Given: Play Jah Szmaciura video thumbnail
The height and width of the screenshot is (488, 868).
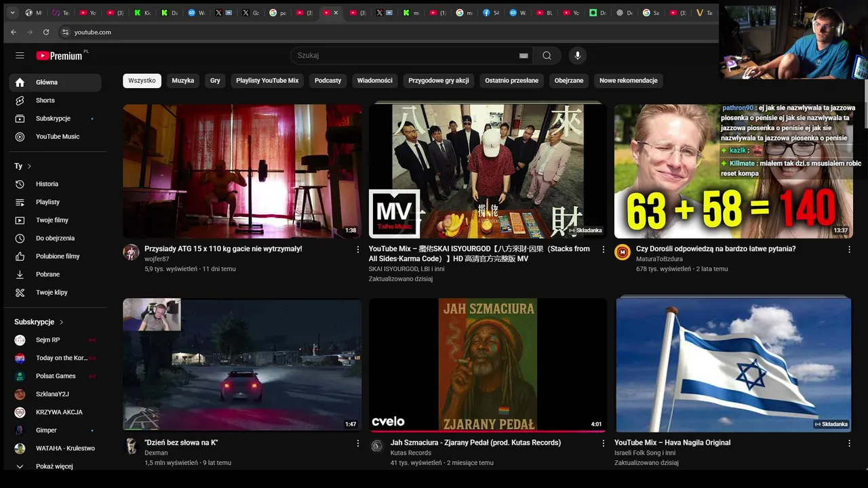Looking at the screenshot, I should coord(488,365).
